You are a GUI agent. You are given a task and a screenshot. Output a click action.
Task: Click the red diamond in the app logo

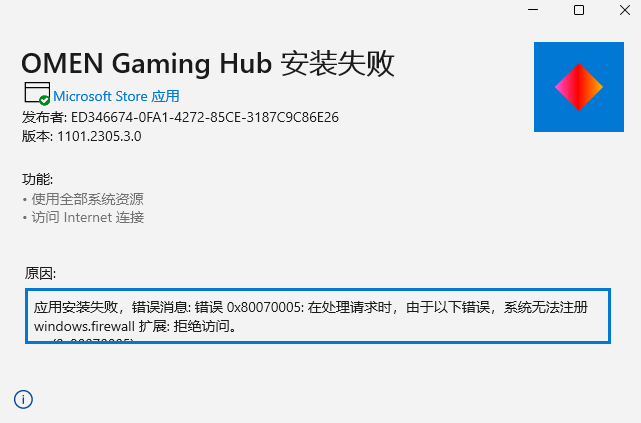pos(579,87)
